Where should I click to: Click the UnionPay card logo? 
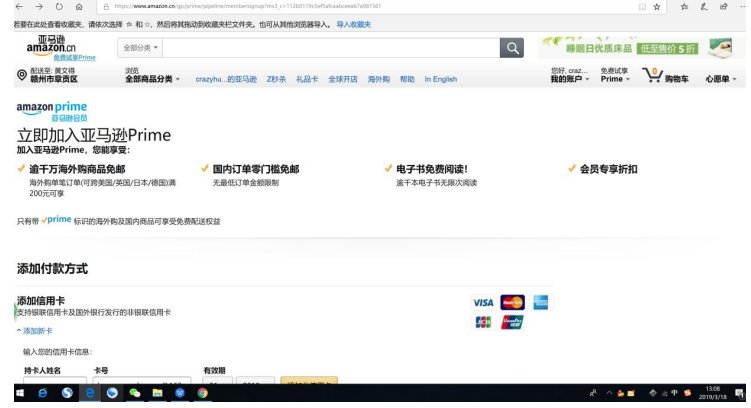click(x=512, y=322)
